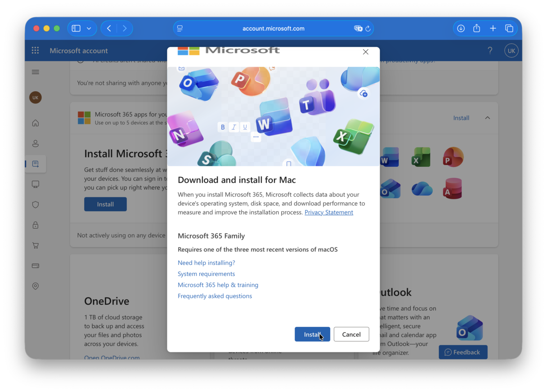Click the account.microsoft.com address bar
This screenshot has height=392, width=547.
coord(273,28)
